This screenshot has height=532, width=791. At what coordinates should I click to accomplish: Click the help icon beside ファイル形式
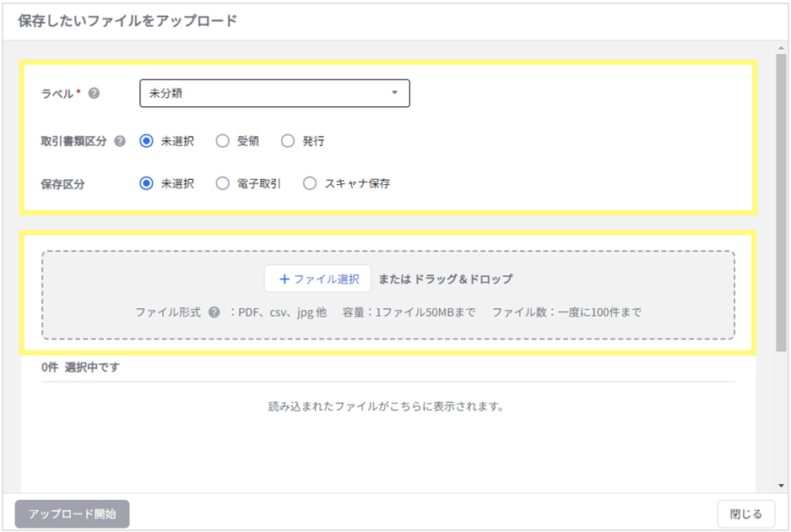click(x=214, y=312)
